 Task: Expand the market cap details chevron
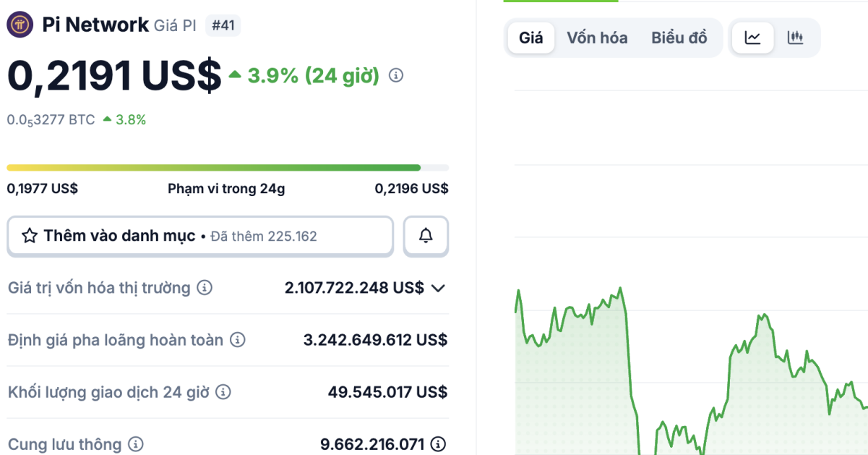[x=440, y=288]
